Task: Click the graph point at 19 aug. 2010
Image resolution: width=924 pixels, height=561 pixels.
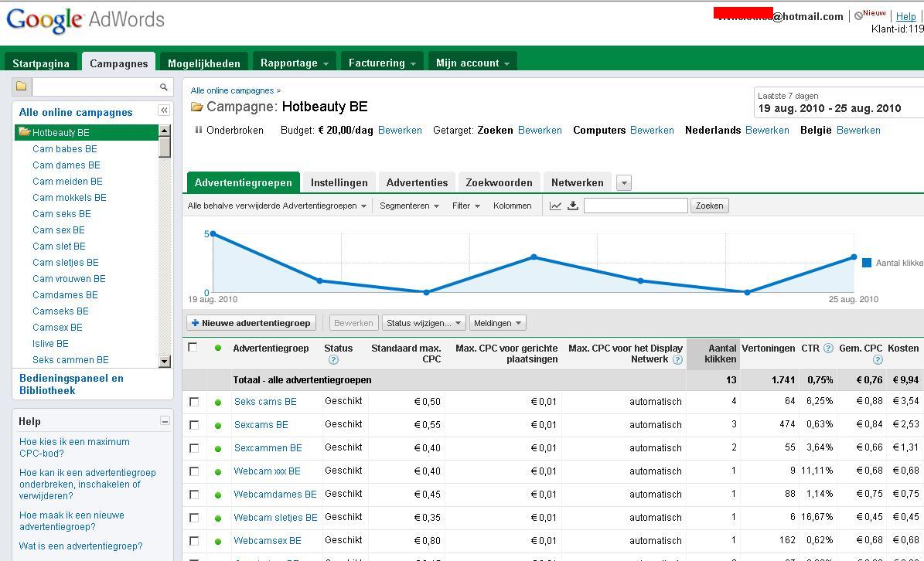Action: coord(213,233)
